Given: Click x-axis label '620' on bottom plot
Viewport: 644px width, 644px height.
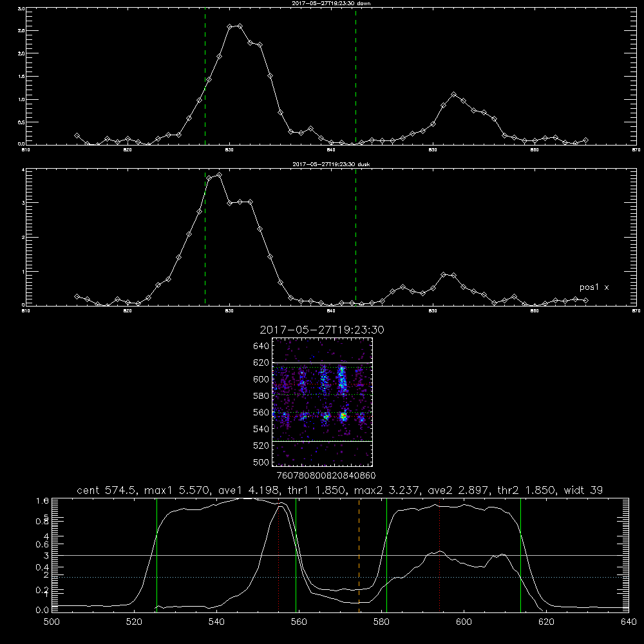Looking at the screenshot, I should (546, 622).
